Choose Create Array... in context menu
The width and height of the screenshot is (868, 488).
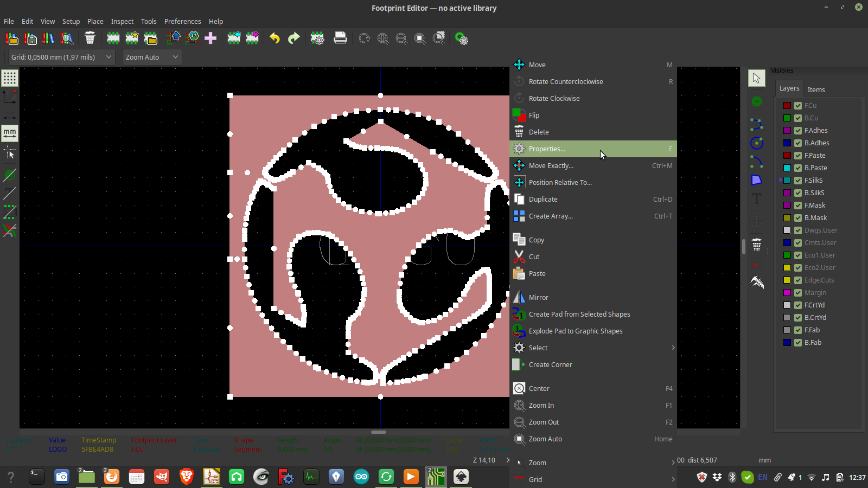click(x=593, y=216)
